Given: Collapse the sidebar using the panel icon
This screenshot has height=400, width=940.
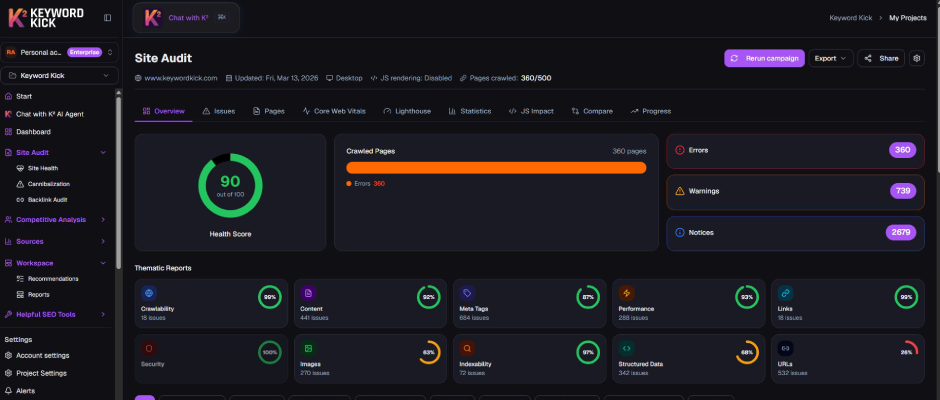Looking at the screenshot, I should 107,17.
